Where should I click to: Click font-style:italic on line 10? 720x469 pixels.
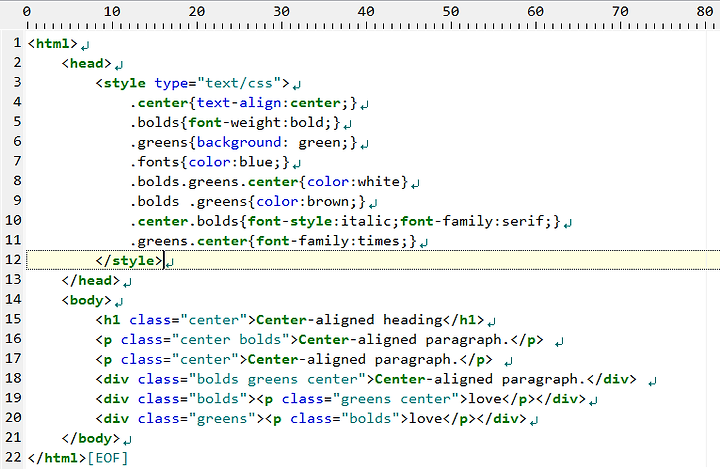point(319,221)
